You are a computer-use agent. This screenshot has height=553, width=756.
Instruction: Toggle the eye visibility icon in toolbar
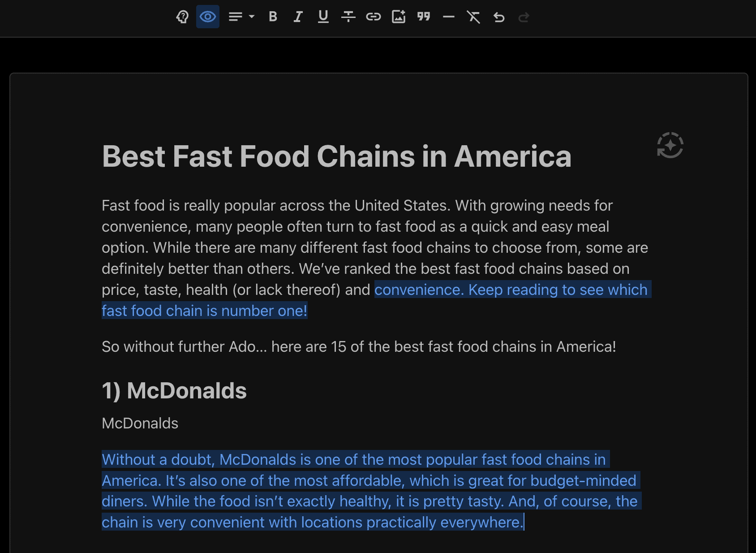(x=208, y=17)
